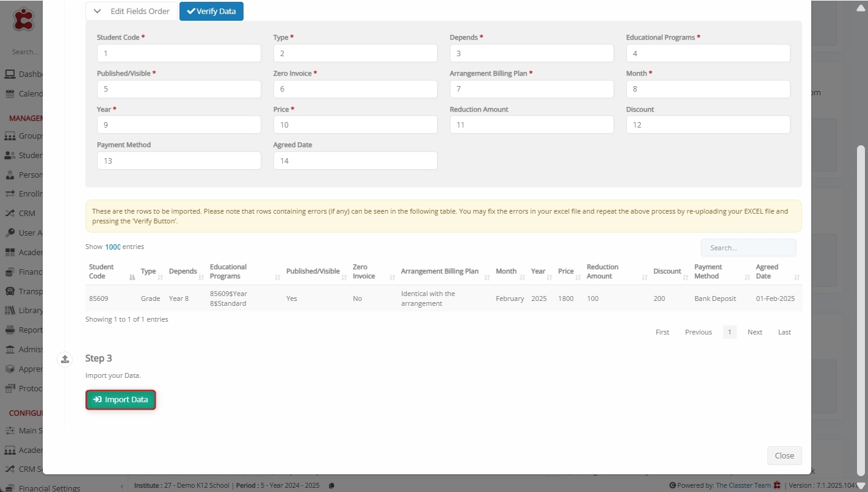Viewport: 868px width, 492px height.
Task: Click the Dashboard monitor icon in sidebar
Action: click(x=10, y=74)
